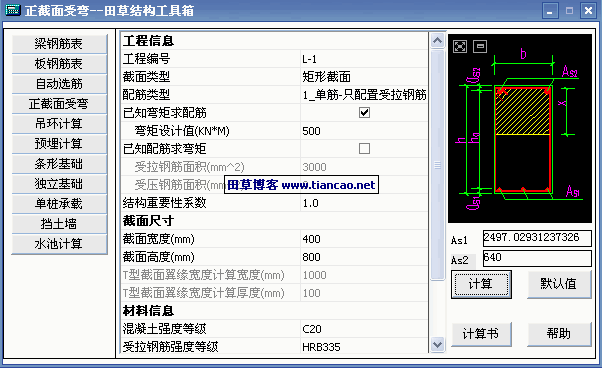Image resolution: width=602 pixels, height=368 pixels.
Task: Click the 截面宽度(mm) label
Action: (159, 239)
